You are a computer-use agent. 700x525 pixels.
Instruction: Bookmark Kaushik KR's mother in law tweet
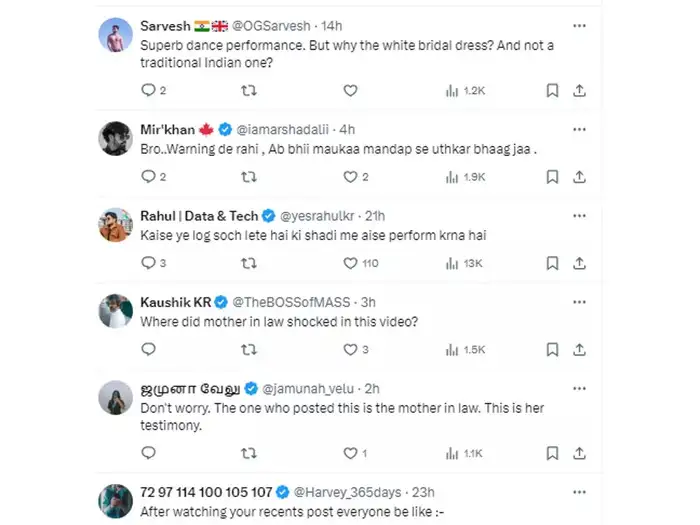pos(551,350)
